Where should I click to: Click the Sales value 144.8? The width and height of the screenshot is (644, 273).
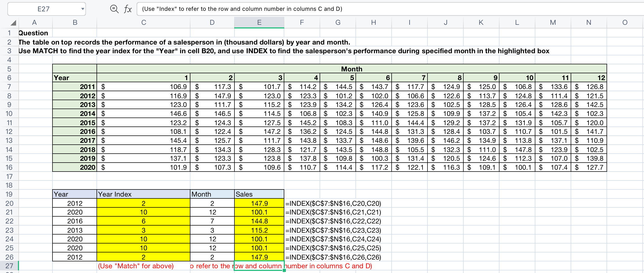pos(259,221)
